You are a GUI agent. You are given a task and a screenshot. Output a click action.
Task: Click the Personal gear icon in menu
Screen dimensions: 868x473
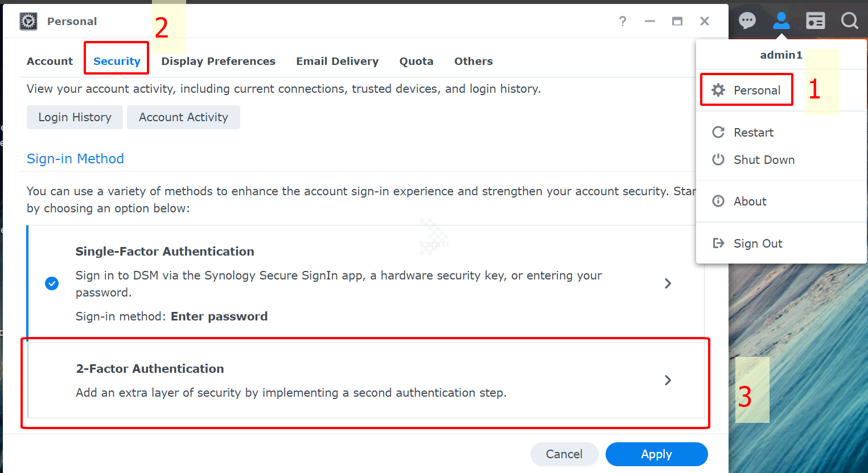tap(718, 90)
